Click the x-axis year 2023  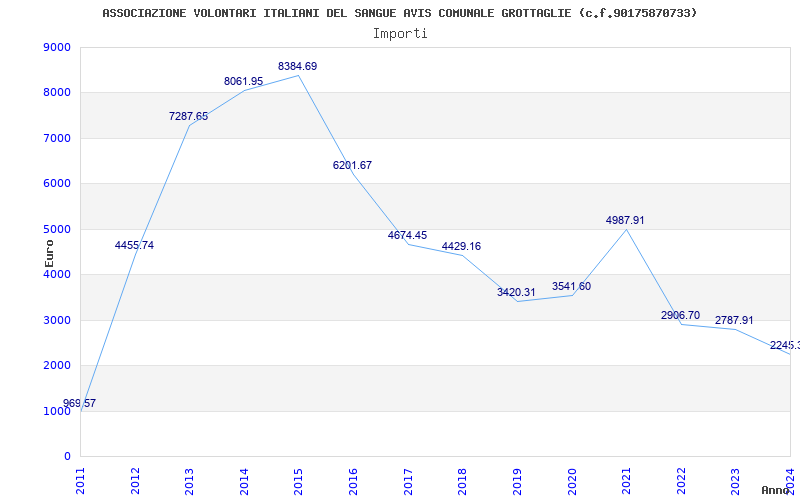point(735,481)
